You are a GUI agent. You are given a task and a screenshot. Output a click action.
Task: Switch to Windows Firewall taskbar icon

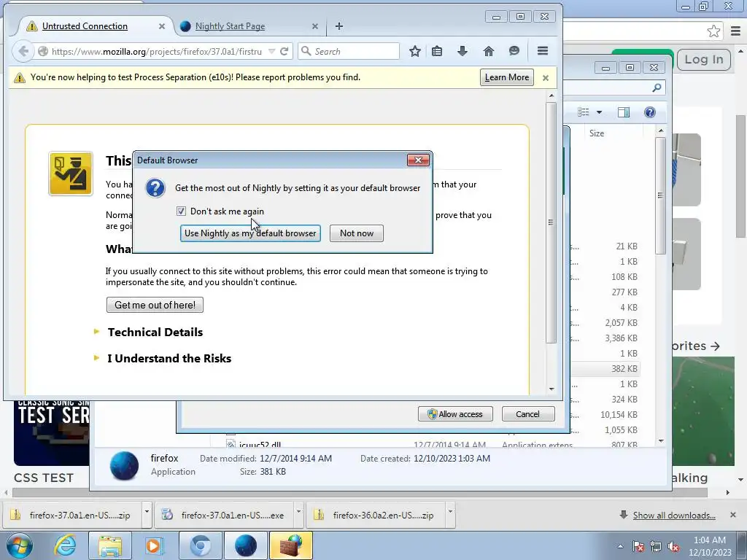coord(290,545)
